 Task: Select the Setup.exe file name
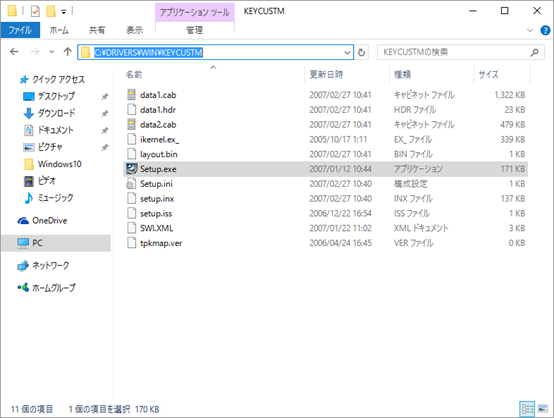pos(158,169)
